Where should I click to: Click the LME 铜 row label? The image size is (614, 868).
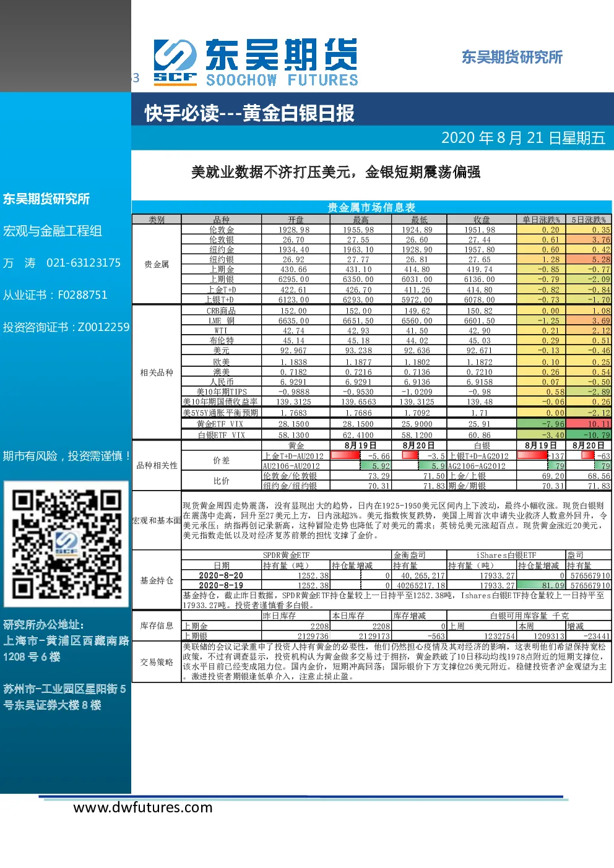222,320
